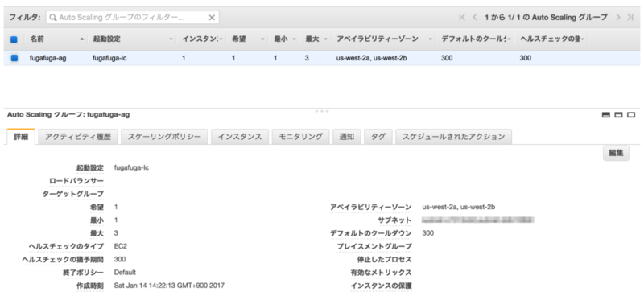Open インスタンス tab

[240, 137]
